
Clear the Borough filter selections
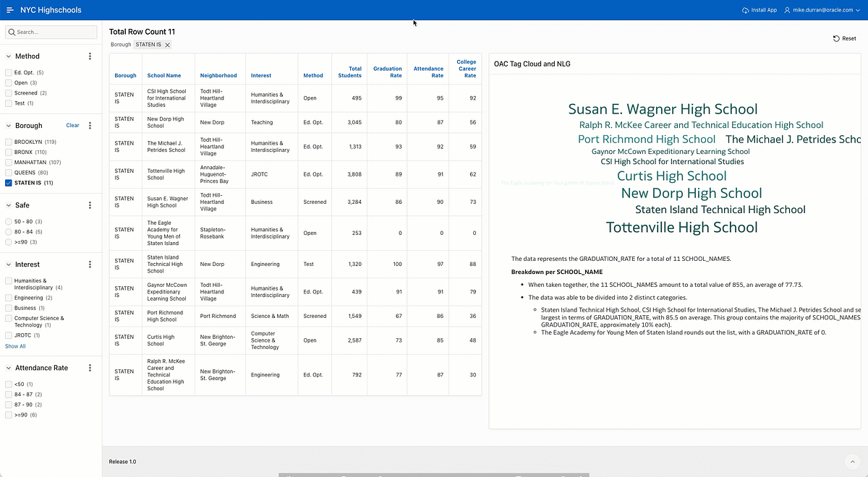pyautogui.click(x=72, y=125)
